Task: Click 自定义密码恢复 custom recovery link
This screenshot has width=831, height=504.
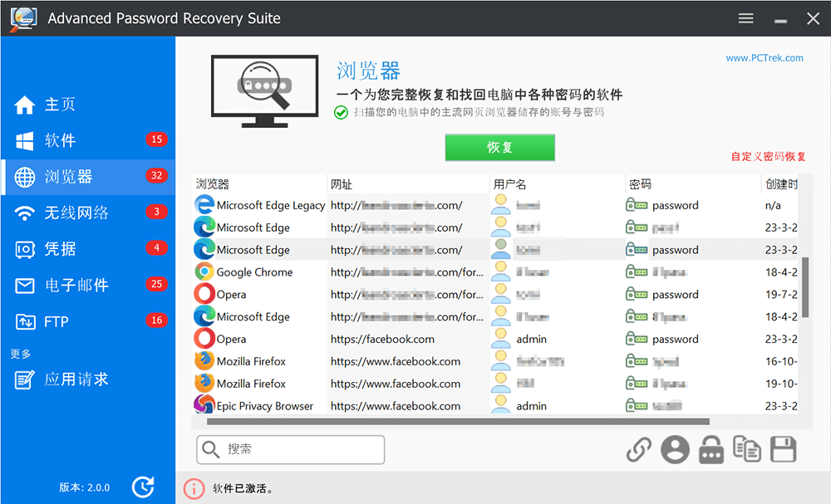Action: pos(768,156)
